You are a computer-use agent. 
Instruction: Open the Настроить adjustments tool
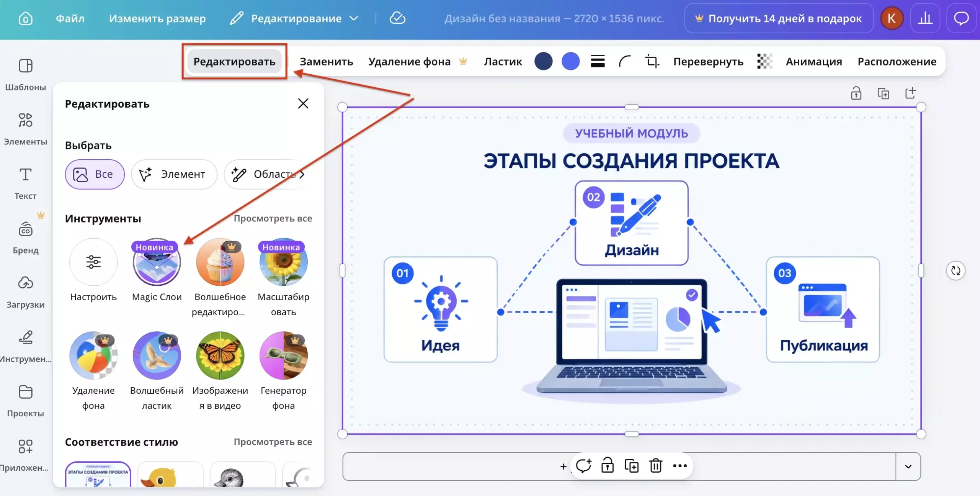[x=93, y=270]
